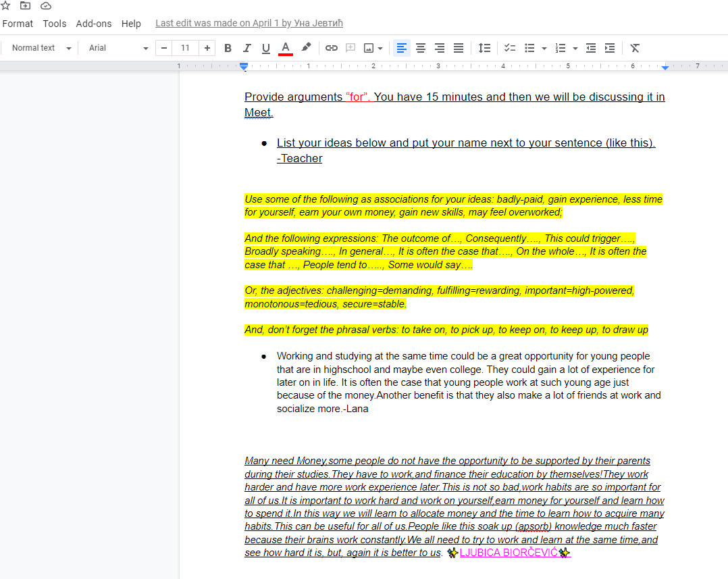Open the highlight color picker

click(x=306, y=48)
